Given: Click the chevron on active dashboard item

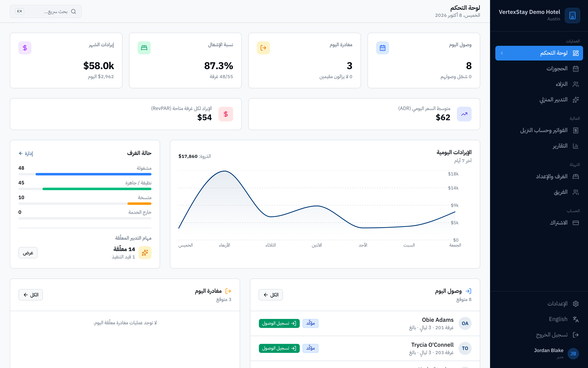Looking at the screenshot, I should pos(502,53).
